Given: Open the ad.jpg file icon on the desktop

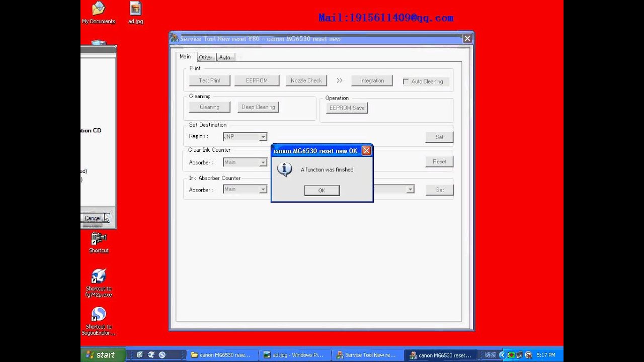Looking at the screenshot, I should [x=135, y=13].
